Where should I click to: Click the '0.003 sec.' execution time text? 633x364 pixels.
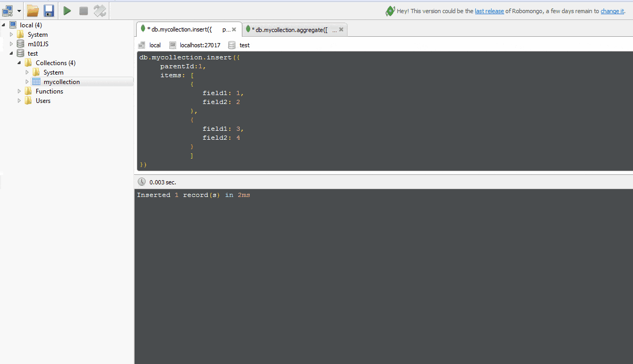pyautogui.click(x=163, y=182)
